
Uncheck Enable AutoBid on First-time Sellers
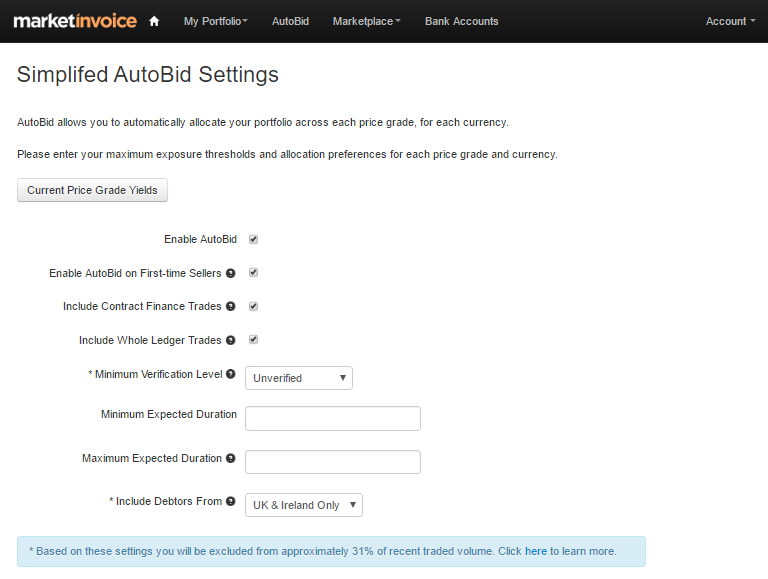click(253, 272)
